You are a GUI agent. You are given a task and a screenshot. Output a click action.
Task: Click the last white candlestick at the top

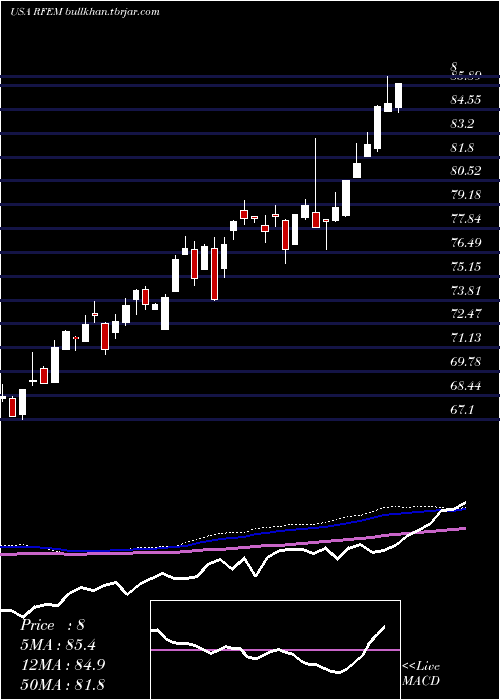pos(398,96)
